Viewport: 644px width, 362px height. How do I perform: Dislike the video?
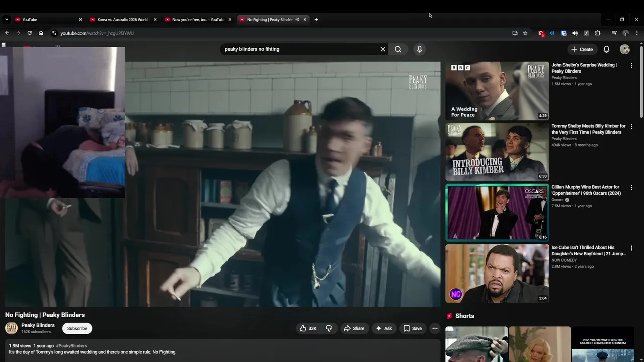tap(329, 328)
